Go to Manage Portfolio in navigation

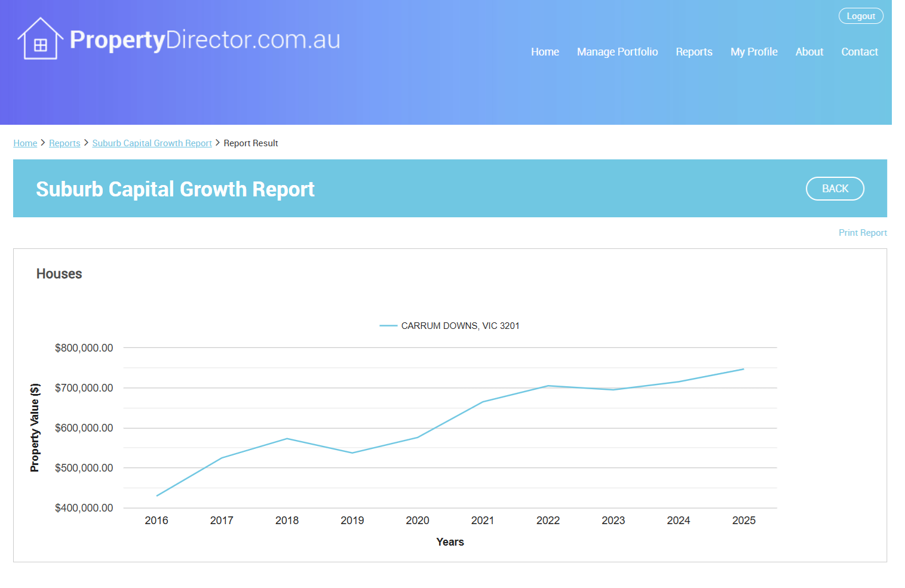point(617,52)
